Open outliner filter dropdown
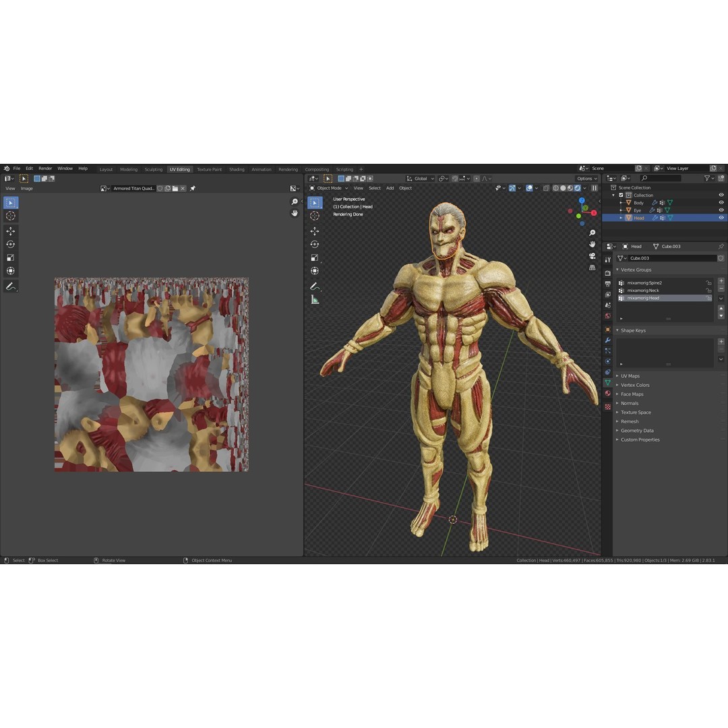 708,178
